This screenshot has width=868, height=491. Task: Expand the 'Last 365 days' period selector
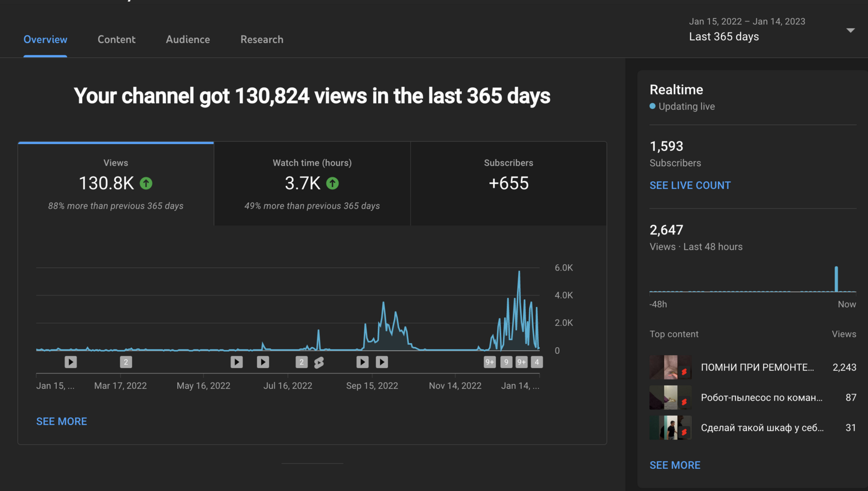724,37
